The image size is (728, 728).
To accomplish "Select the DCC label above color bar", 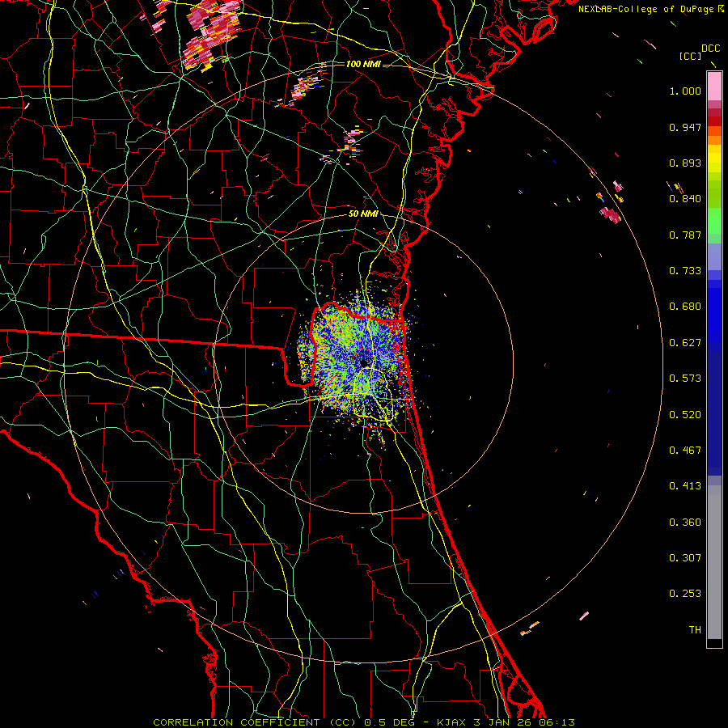I will (x=710, y=49).
